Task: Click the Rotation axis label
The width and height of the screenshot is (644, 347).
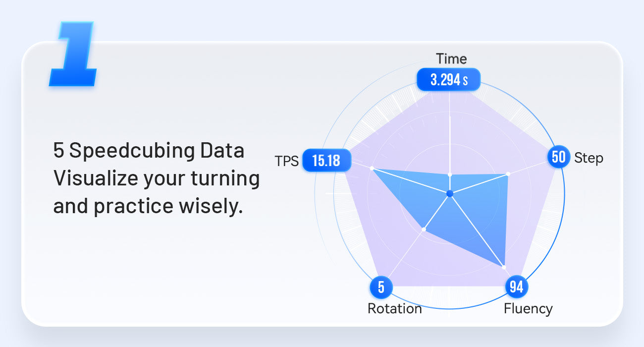Action: (394, 309)
